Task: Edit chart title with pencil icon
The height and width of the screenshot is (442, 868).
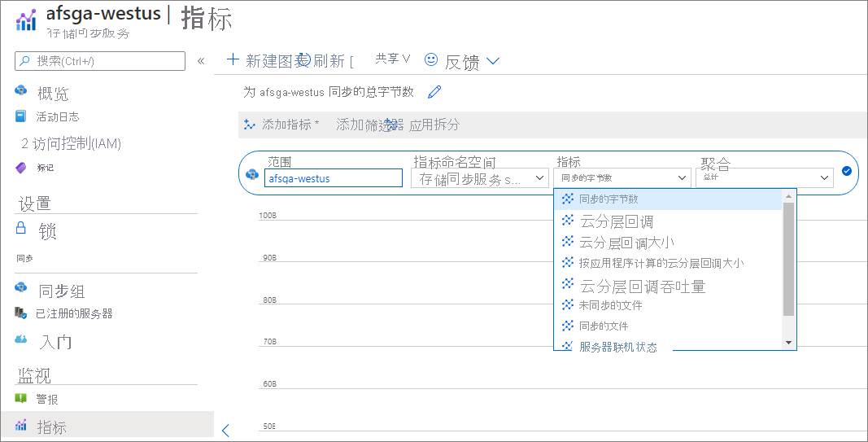Action: pos(435,92)
